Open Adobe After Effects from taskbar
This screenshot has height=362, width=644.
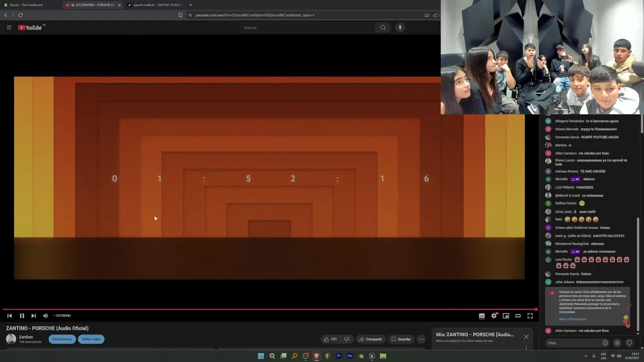coord(350,356)
